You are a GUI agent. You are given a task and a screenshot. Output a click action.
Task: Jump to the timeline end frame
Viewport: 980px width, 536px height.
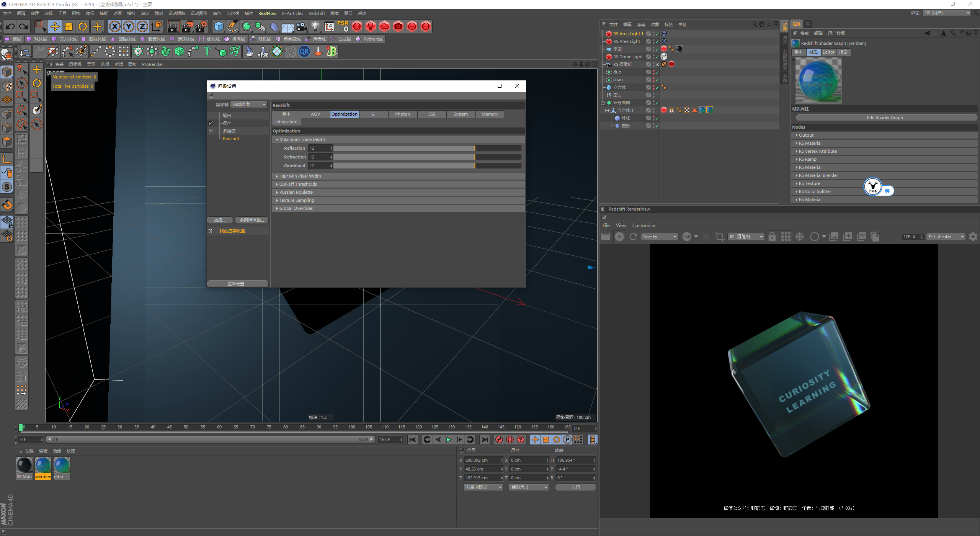pyautogui.click(x=485, y=440)
